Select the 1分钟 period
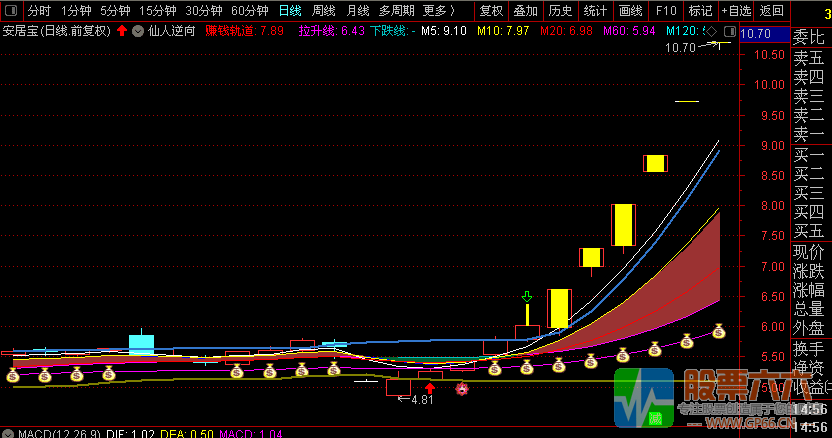 click(76, 11)
